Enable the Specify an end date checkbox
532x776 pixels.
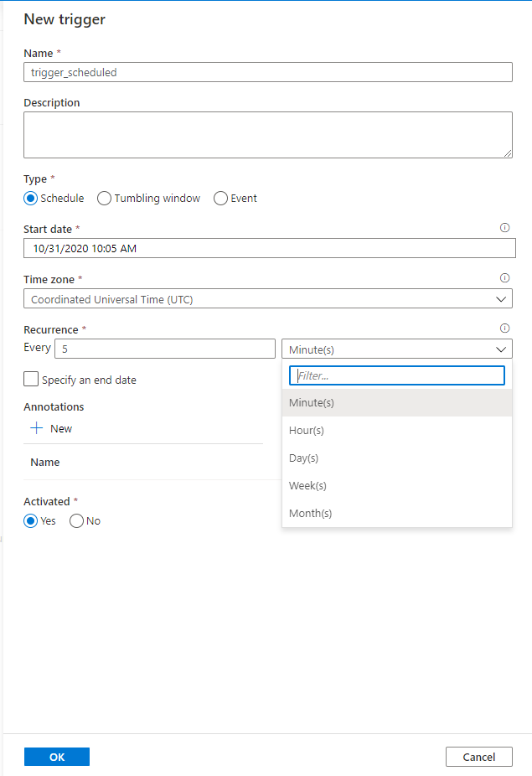31,380
